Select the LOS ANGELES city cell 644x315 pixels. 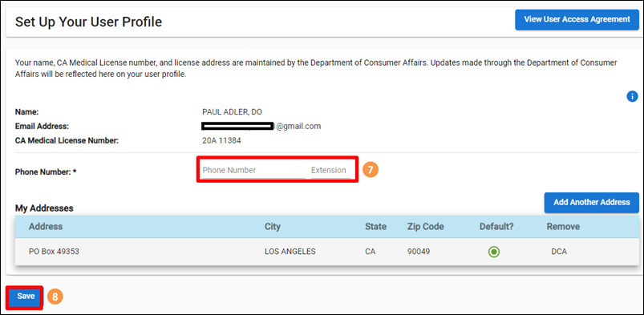(x=290, y=252)
